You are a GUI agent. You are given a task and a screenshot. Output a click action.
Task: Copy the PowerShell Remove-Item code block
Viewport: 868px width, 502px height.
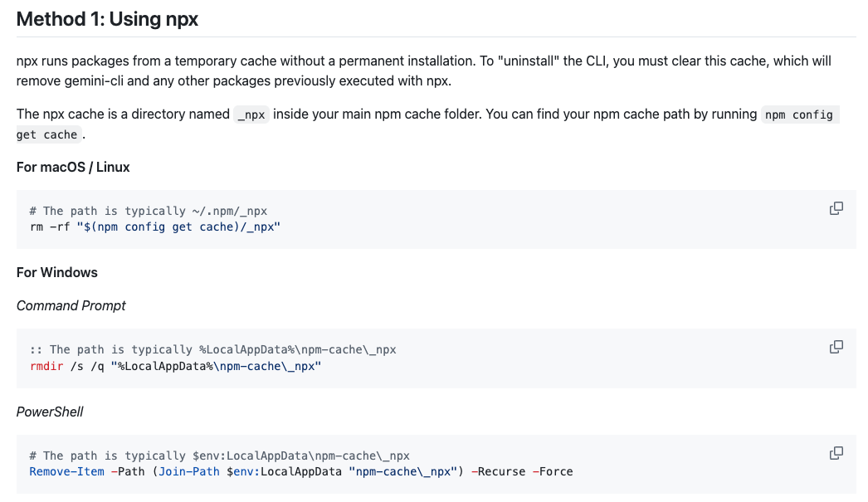(x=836, y=453)
